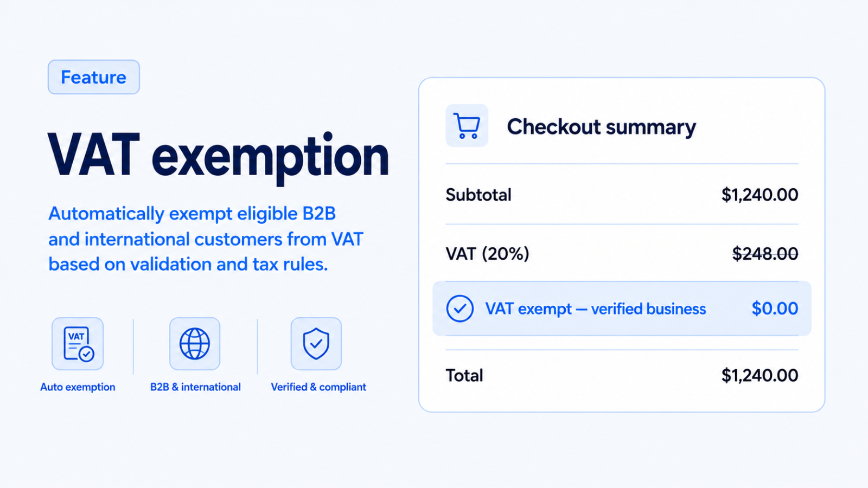Click the VAT exemption headline
The height and width of the screenshot is (488, 868).
[219, 157]
